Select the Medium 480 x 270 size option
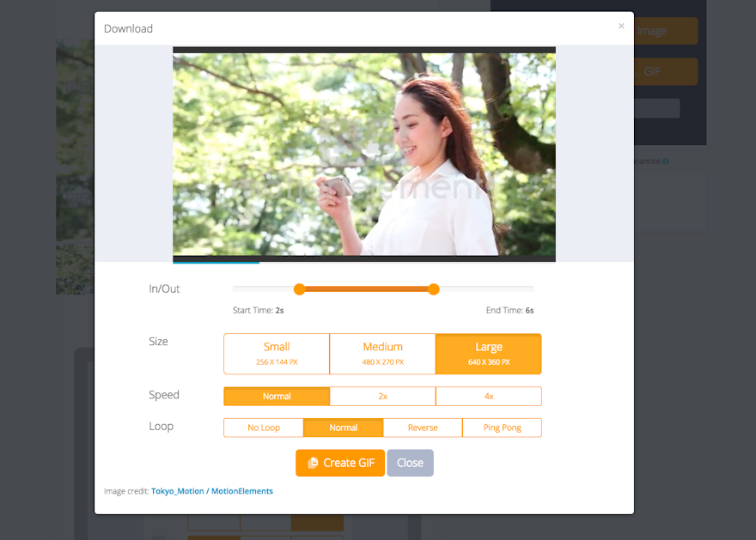The width and height of the screenshot is (756, 540). [382, 354]
